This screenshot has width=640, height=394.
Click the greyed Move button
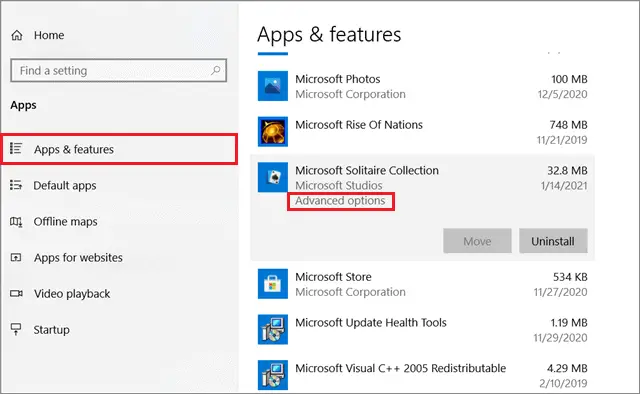477,241
